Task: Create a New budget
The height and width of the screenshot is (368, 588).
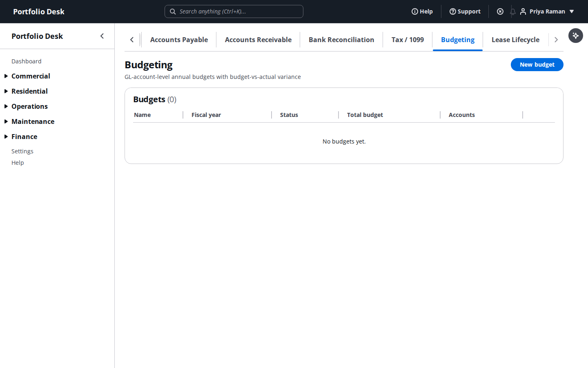Action: [x=537, y=65]
